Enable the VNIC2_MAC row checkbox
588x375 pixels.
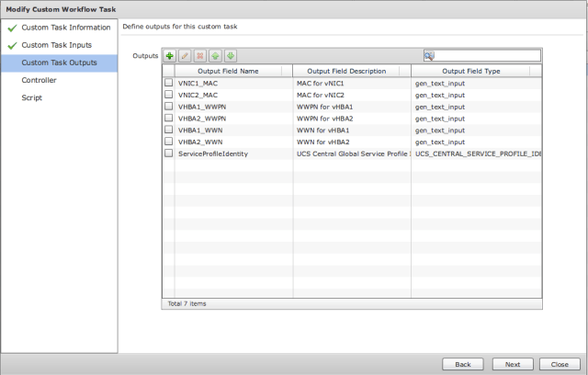(x=168, y=95)
